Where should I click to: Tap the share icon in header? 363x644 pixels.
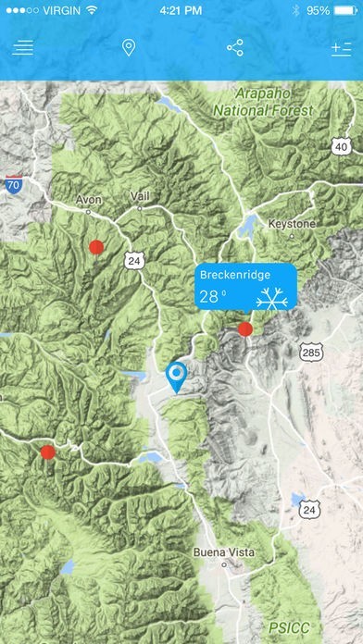coord(235,48)
